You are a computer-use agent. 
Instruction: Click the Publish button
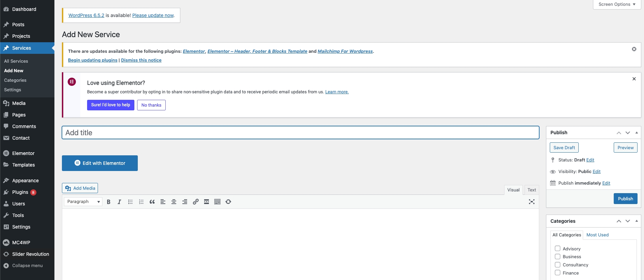click(625, 199)
